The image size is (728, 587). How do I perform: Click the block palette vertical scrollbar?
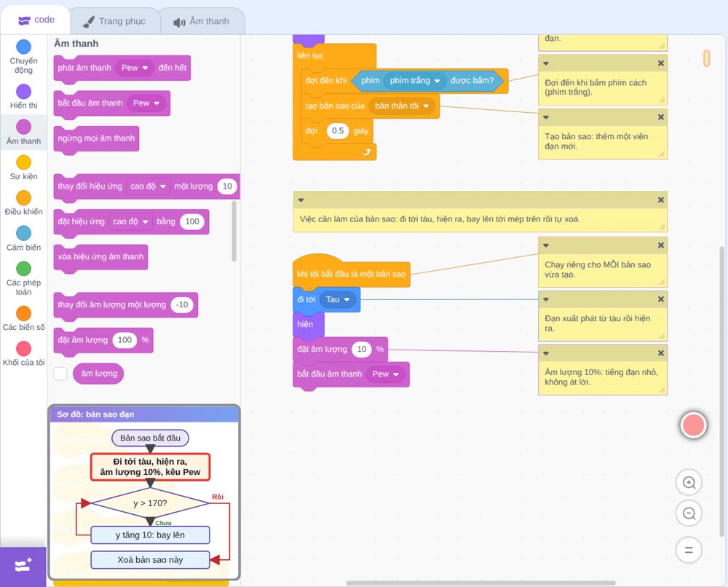(234, 232)
